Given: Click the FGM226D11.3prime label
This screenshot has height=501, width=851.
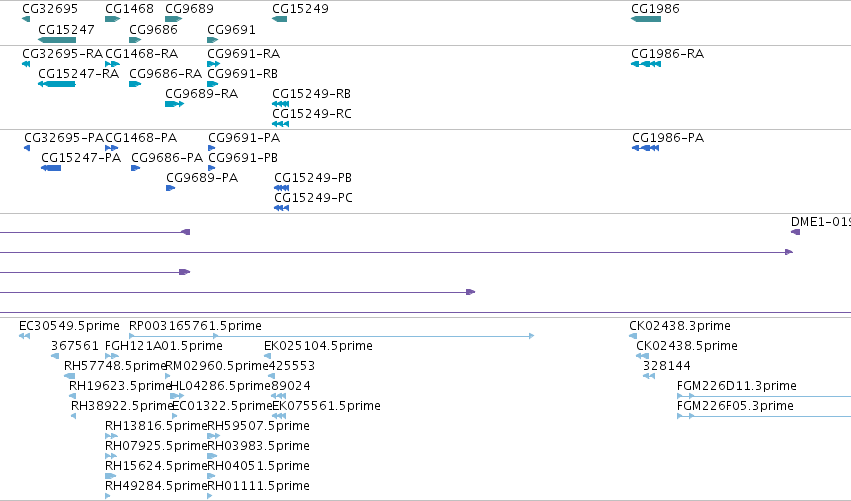Looking at the screenshot, I should coord(736,386).
